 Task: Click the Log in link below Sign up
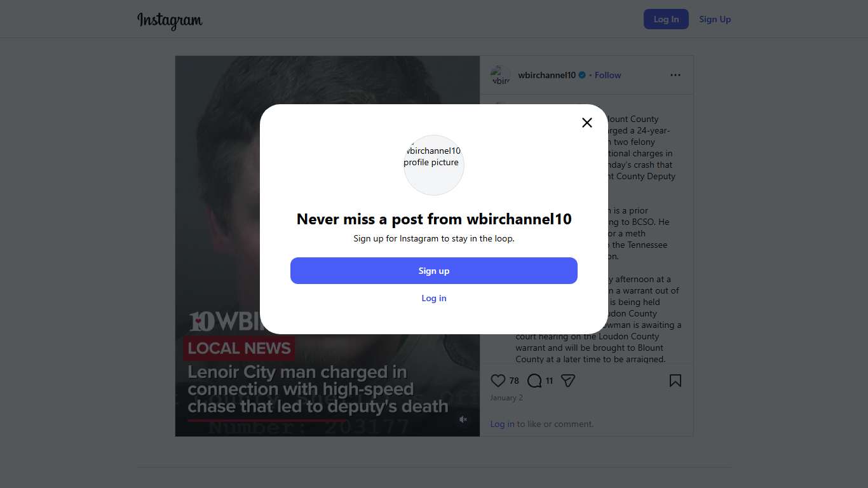(434, 298)
